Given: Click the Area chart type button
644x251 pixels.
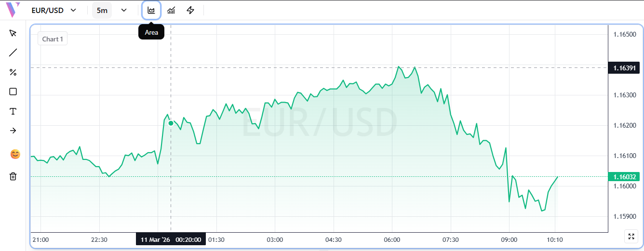Looking at the screenshot, I should pyautogui.click(x=151, y=10).
